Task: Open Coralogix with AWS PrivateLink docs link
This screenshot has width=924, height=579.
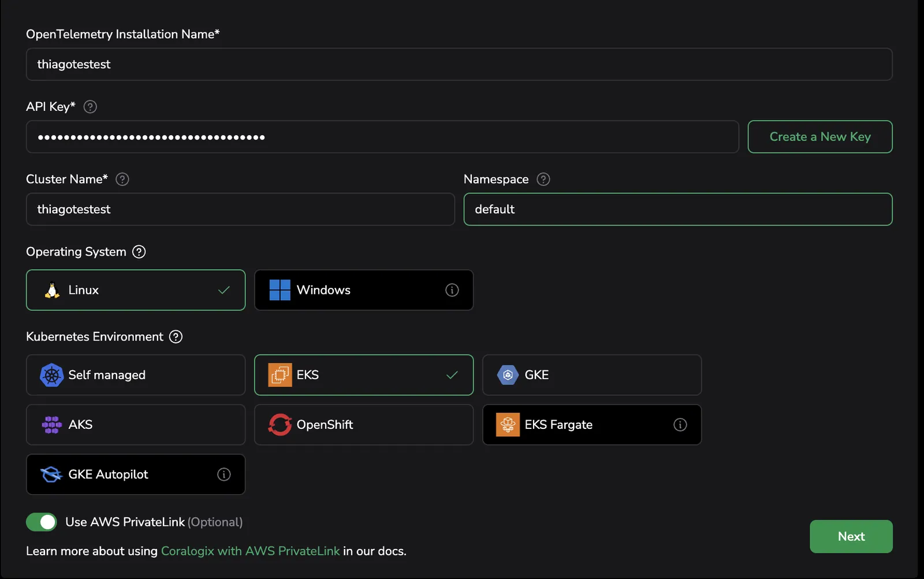Action: (x=250, y=551)
